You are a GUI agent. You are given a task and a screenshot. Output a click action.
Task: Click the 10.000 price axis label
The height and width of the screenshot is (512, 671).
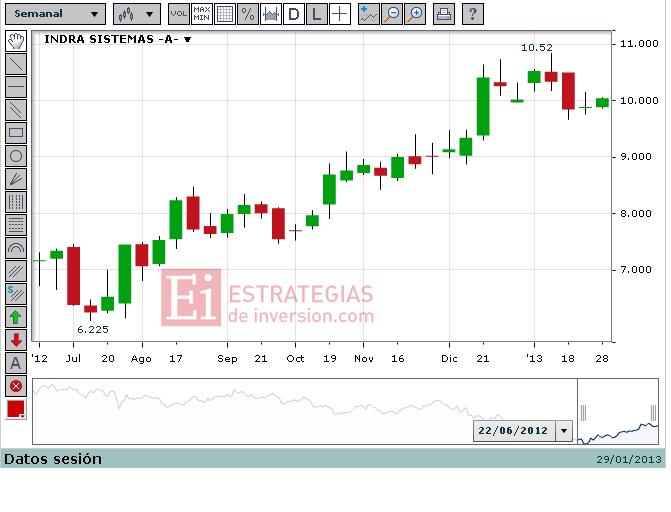point(639,101)
